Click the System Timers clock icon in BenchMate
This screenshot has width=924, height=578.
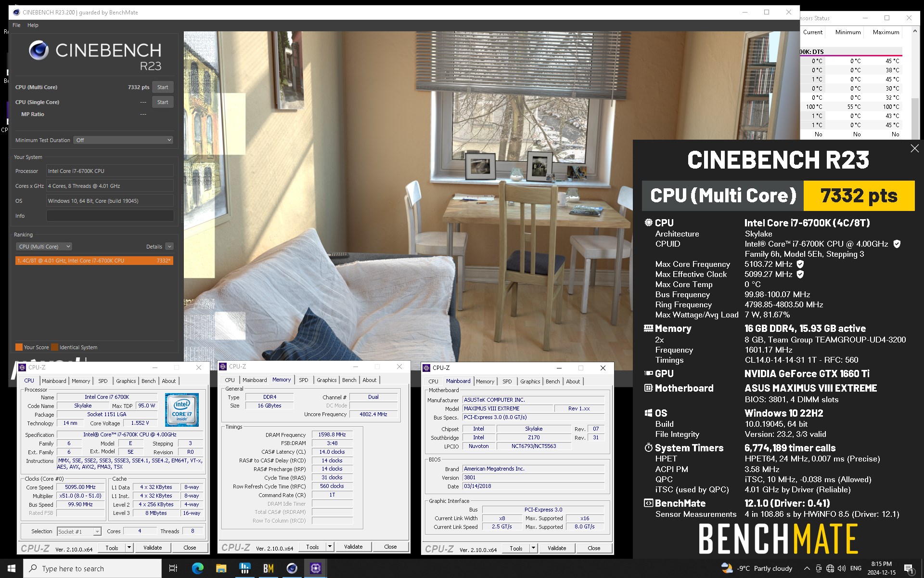pyautogui.click(x=648, y=447)
